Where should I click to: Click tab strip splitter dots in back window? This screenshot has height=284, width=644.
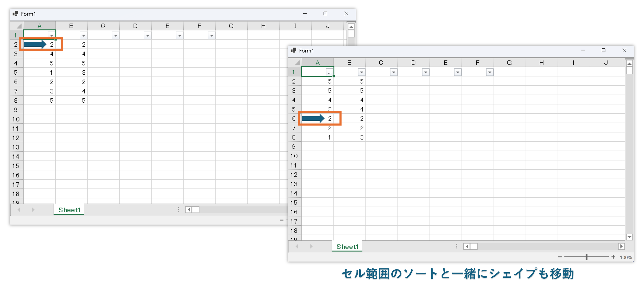(x=179, y=210)
